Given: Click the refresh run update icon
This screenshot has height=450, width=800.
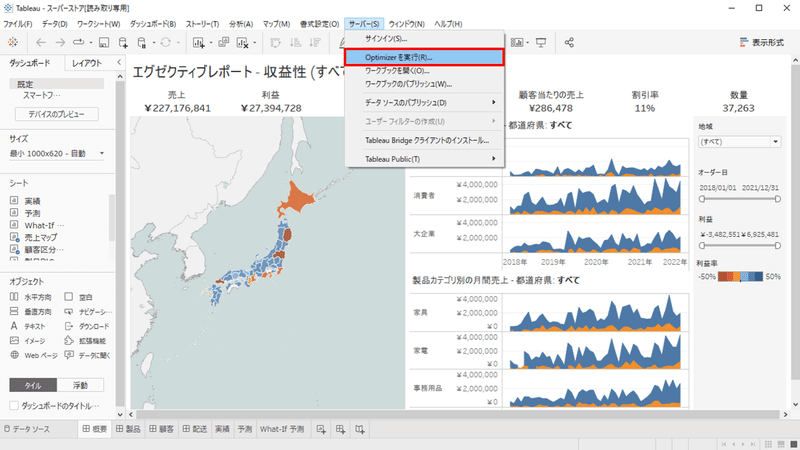Looking at the screenshot, I should 165,42.
